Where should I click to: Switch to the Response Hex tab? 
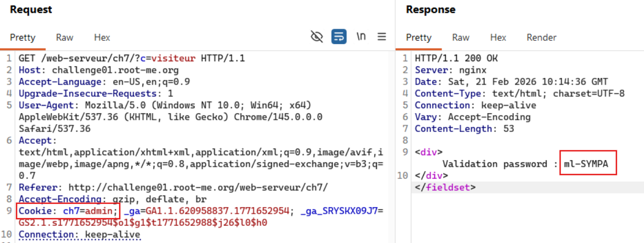tap(498, 38)
